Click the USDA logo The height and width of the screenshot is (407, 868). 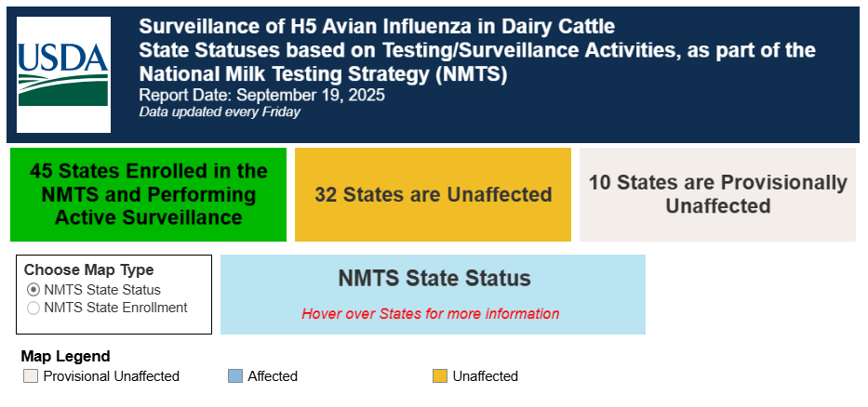tap(63, 74)
